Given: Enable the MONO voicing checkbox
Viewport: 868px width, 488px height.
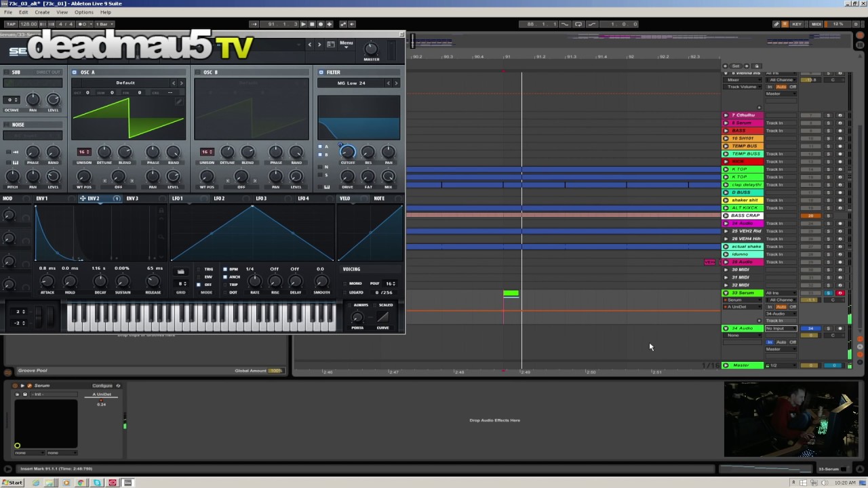Looking at the screenshot, I should click(345, 283).
